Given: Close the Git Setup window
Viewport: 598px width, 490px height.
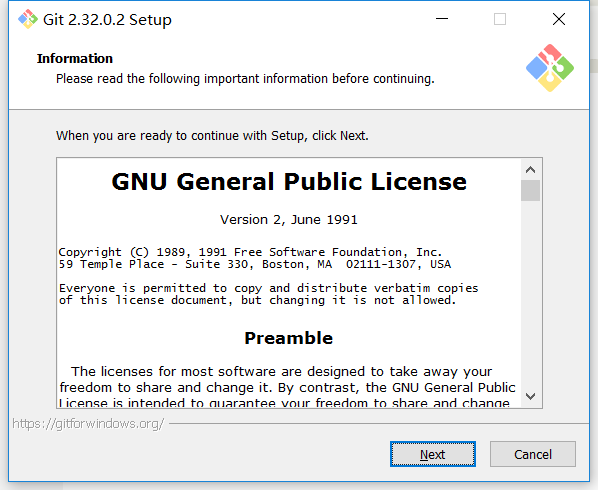Looking at the screenshot, I should pyautogui.click(x=559, y=19).
